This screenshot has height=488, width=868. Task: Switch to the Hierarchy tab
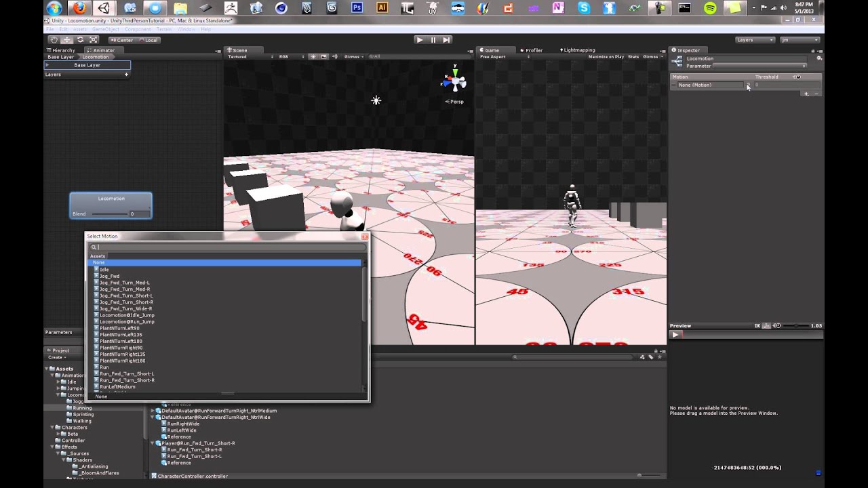coord(61,50)
